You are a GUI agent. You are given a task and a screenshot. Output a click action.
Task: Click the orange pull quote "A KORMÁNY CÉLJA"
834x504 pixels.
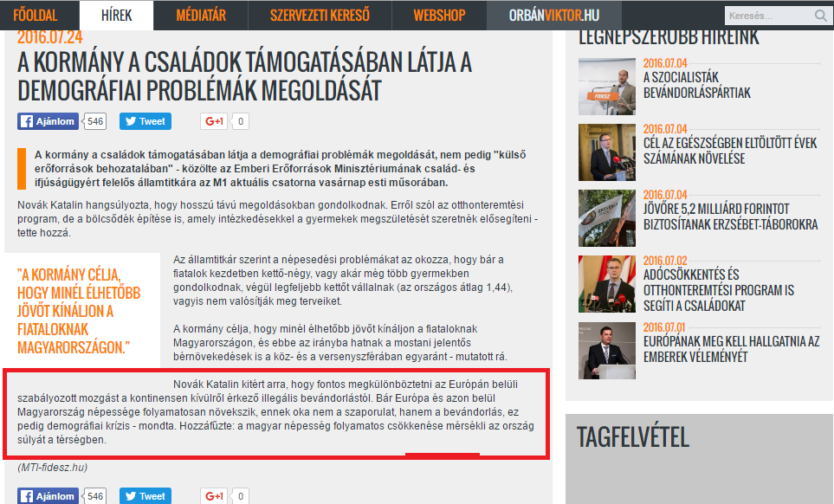[x=79, y=311]
